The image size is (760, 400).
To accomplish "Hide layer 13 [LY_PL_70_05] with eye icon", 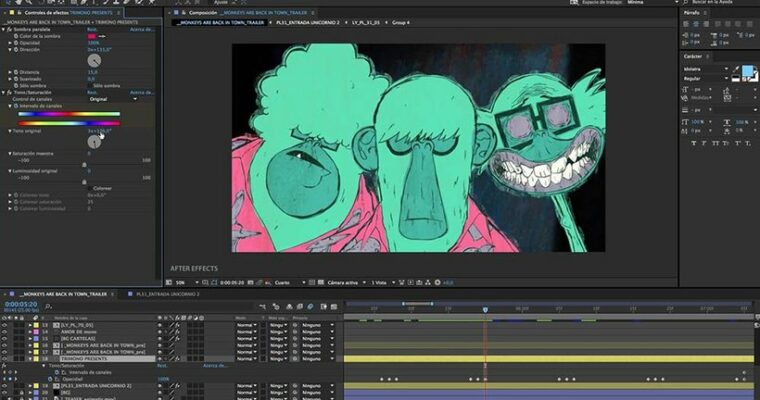I will click(4, 325).
